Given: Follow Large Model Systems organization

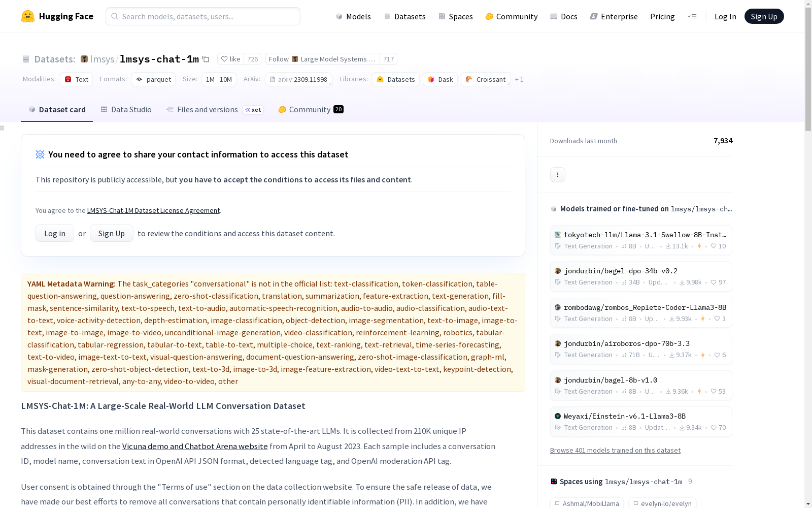Looking at the screenshot, I should [322, 59].
